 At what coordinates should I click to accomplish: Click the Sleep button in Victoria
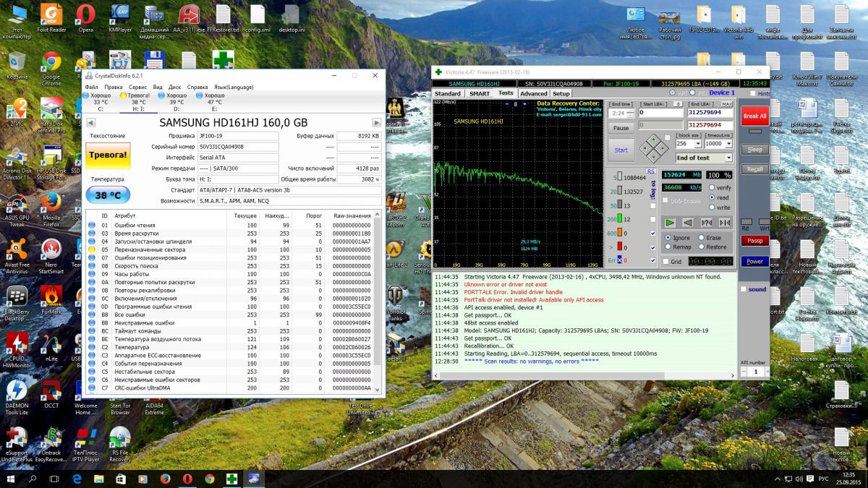[754, 150]
